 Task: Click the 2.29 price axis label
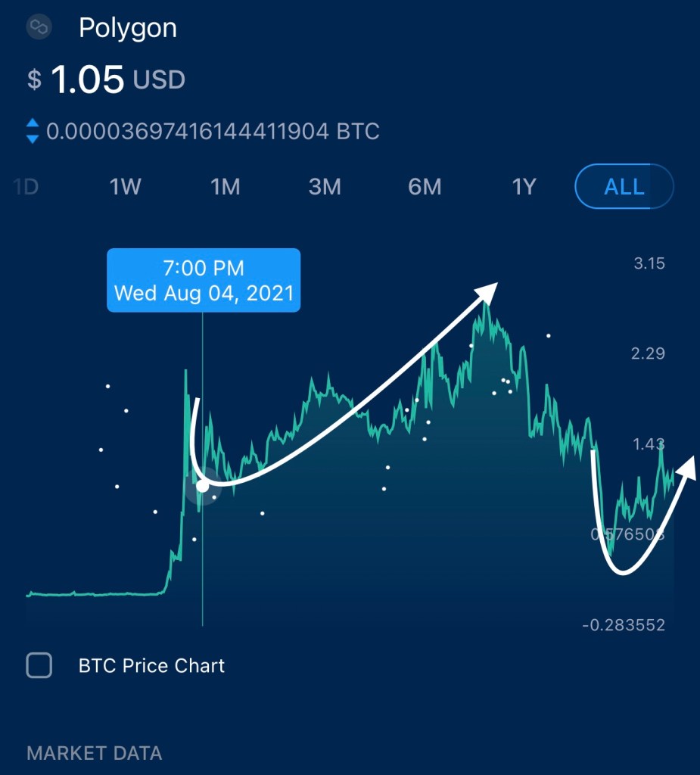(649, 353)
